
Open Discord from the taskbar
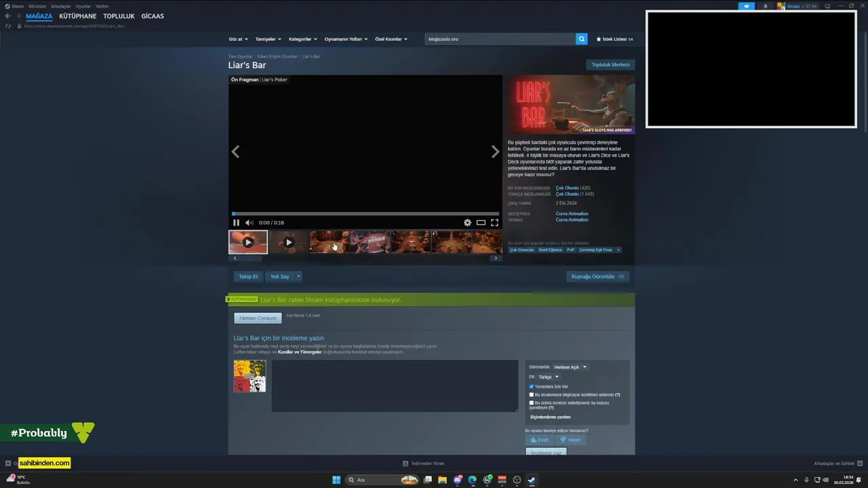[458, 480]
